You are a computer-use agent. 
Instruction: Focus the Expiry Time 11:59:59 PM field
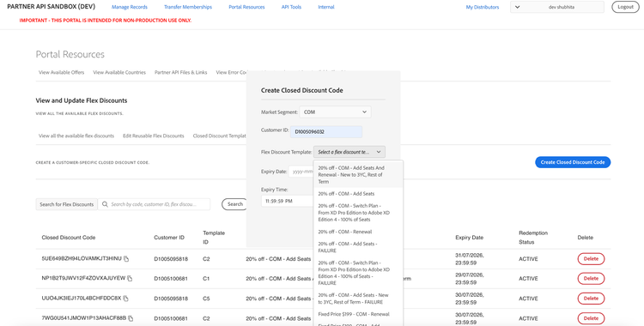(287, 202)
